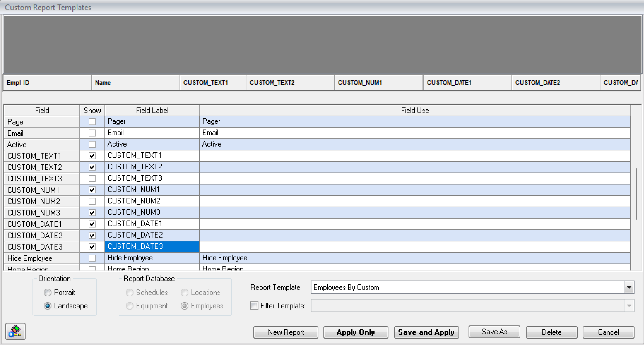Click the Apply Only button
Image resolution: width=644 pixels, height=345 pixels.
[x=356, y=332]
